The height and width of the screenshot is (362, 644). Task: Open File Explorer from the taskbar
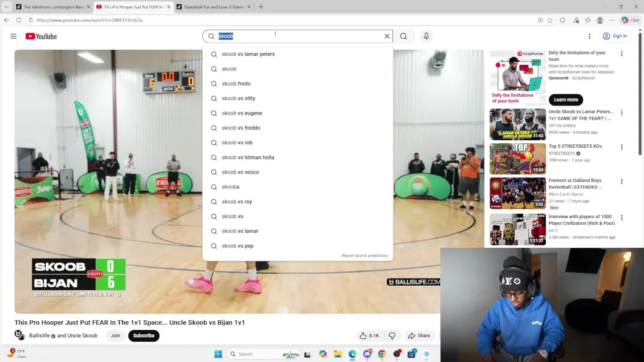[x=338, y=354]
